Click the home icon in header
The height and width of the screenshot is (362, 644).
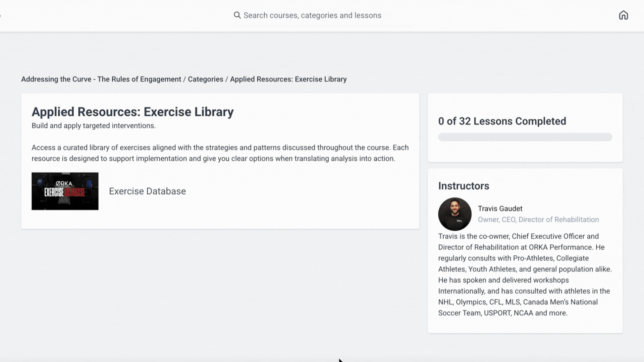click(623, 15)
